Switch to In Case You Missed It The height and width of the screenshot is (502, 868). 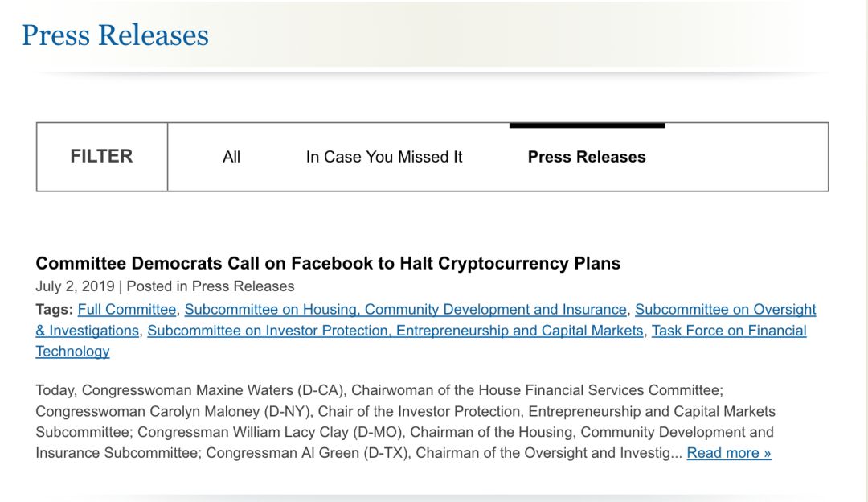[x=383, y=157]
